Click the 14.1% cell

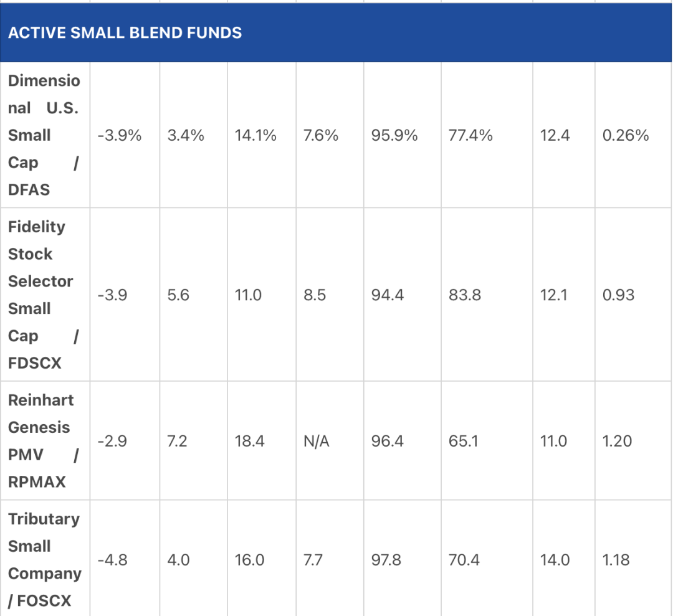255,136
